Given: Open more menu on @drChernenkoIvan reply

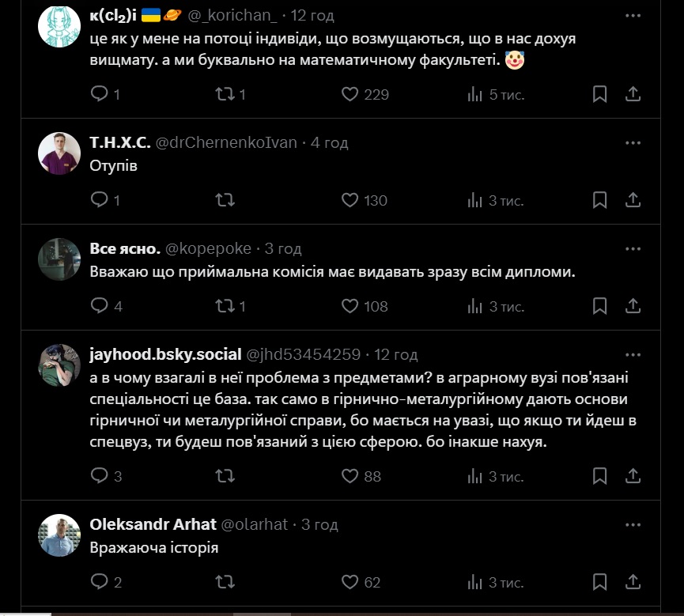Looking at the screenshot, I should click(633, 142).
